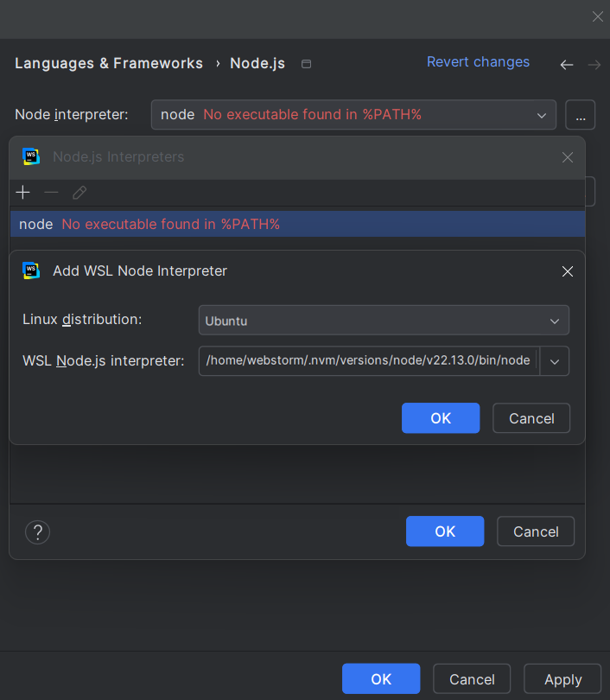Click the forward navigation arrow
Screen dimensions: 610x700
click(x=594, y=64)
